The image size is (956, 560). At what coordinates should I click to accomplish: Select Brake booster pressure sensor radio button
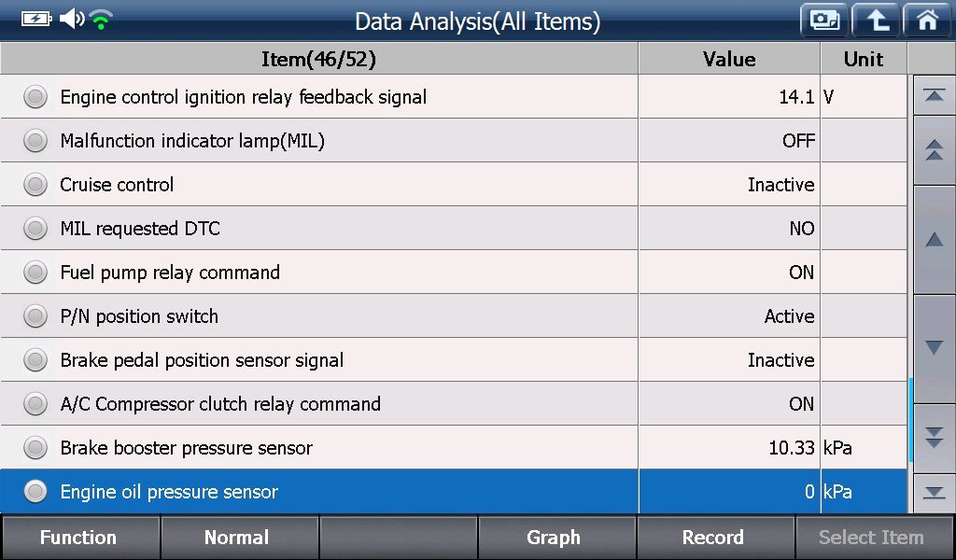tap(35, 448)
